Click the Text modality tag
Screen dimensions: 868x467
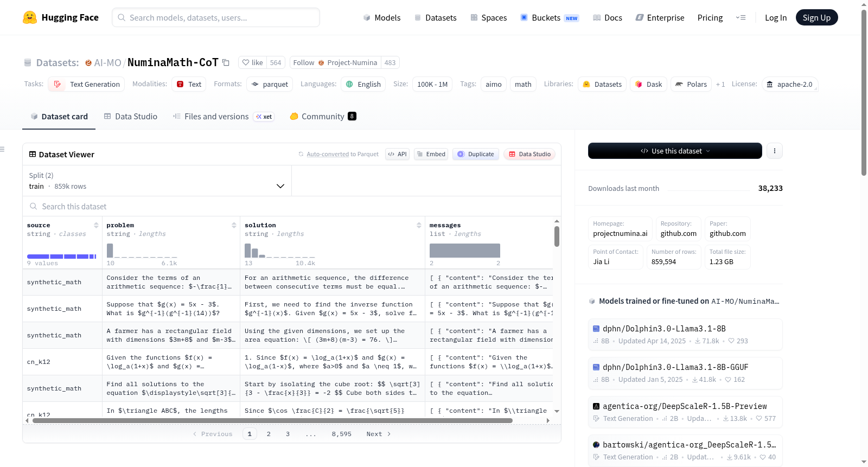[x=189, y=84]
